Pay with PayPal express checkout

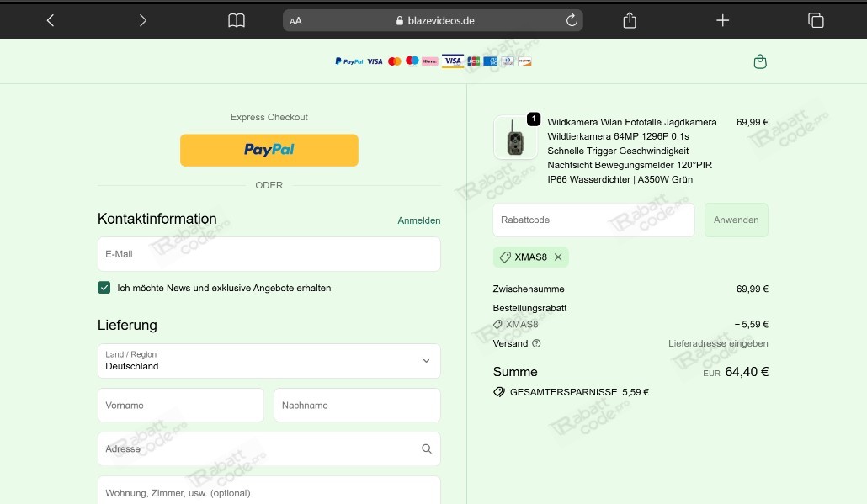tap(269, 150)
